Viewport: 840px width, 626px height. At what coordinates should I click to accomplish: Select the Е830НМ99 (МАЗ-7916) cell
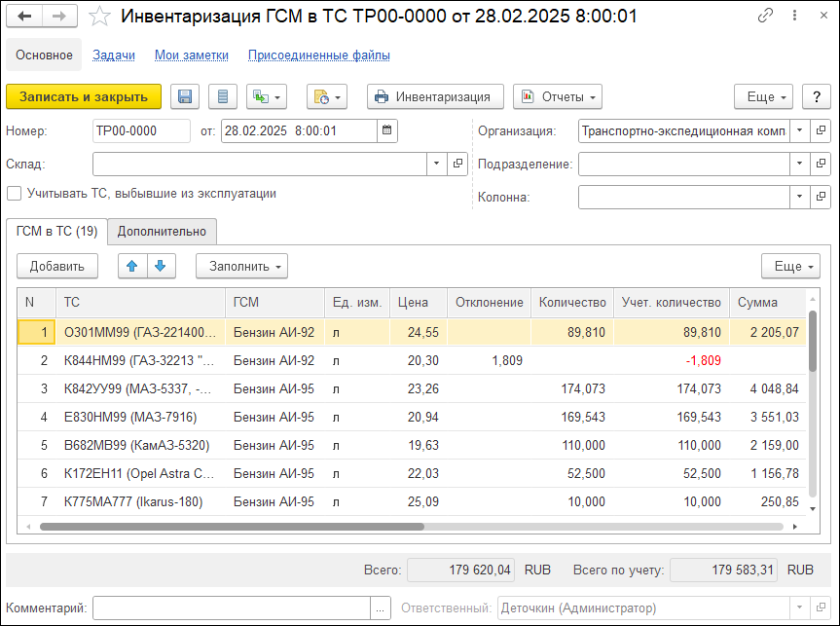tap(140, 417)
